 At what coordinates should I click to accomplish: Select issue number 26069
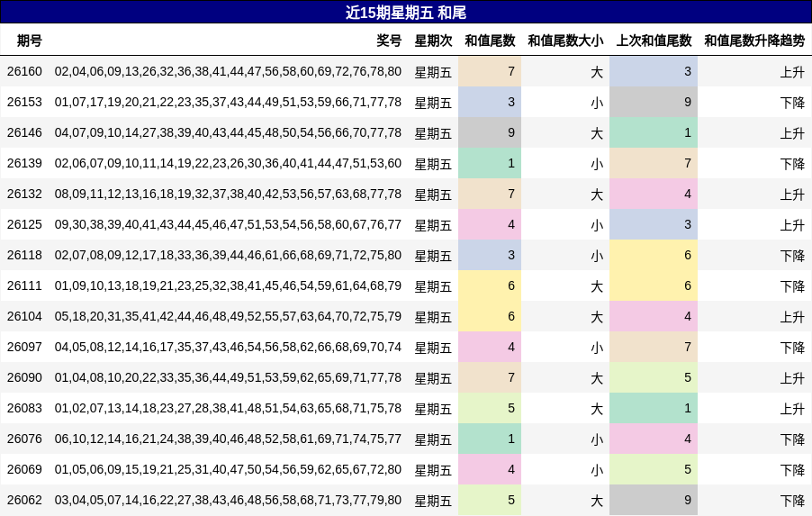(x=24, y=469)
